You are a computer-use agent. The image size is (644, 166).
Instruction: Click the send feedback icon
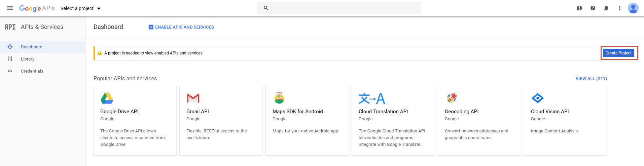coord(579,8)
